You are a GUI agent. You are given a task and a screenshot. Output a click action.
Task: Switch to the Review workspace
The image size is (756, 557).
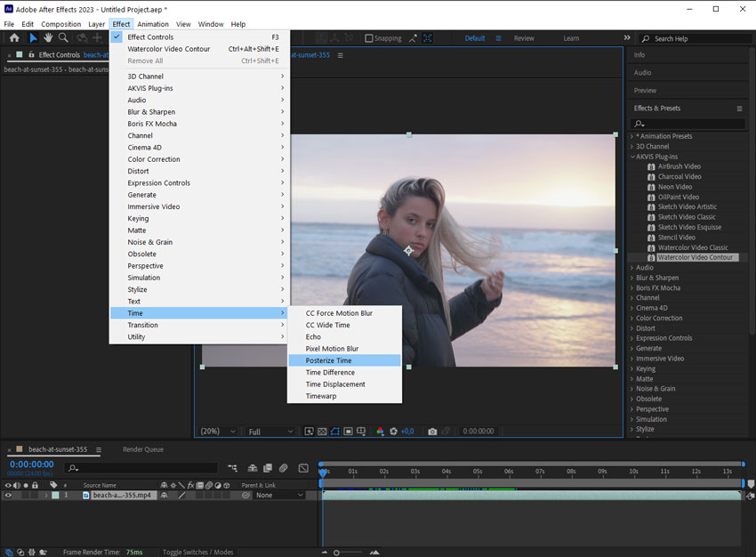[x=524, y=38]
